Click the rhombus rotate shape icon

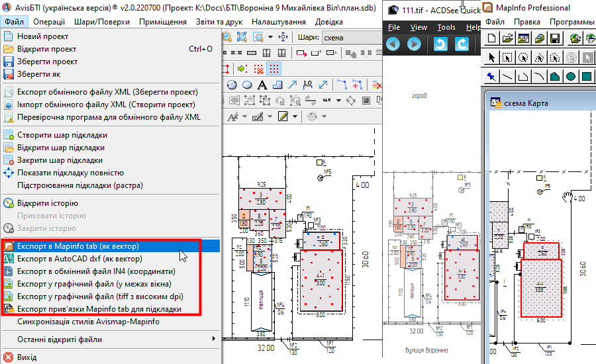tap(351, 101)
